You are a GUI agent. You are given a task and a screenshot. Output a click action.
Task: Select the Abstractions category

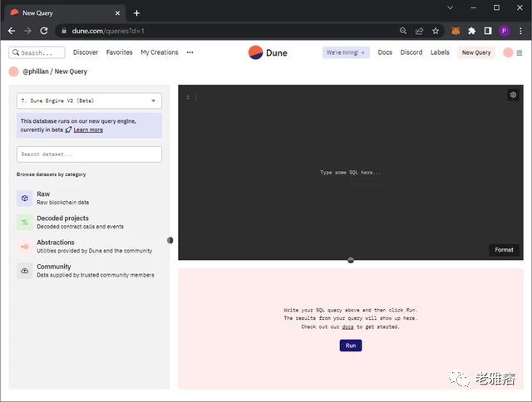click(89, 247)
